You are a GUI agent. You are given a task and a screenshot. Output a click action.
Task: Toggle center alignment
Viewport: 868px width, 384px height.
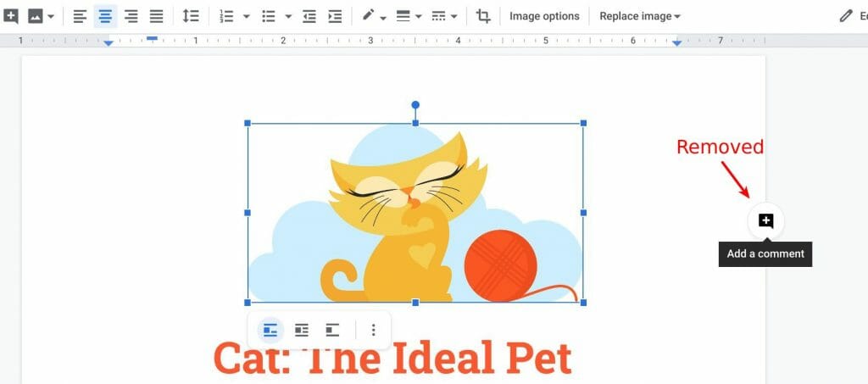105,16
